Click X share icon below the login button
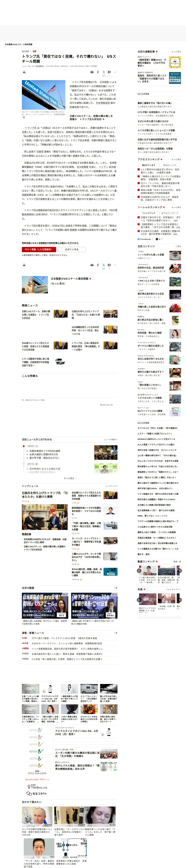 [x=104, y=265]
